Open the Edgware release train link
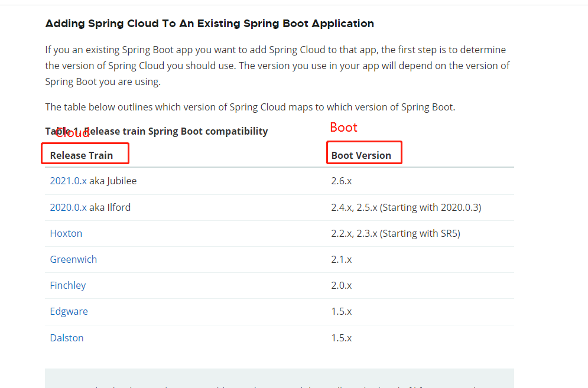This screenshot has width=588, height=388. pyautogui.click(x=69, y=311)
